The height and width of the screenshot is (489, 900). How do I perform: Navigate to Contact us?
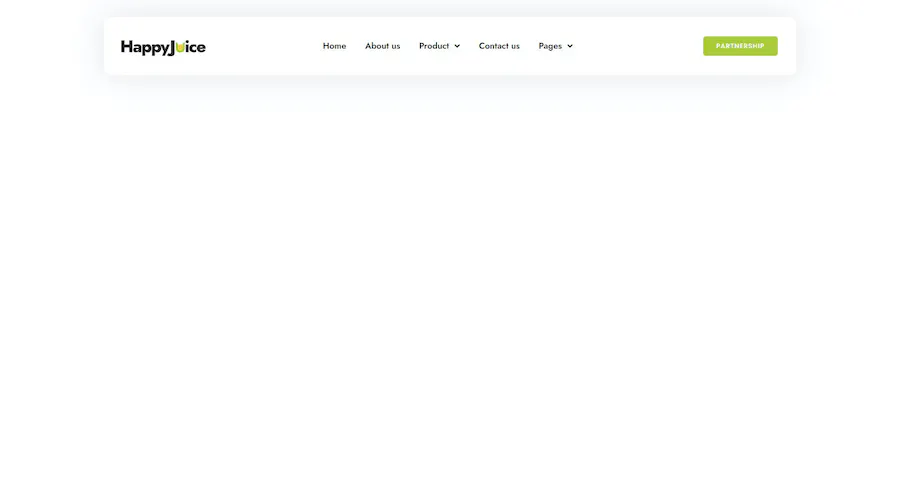[x=499, y=46]
